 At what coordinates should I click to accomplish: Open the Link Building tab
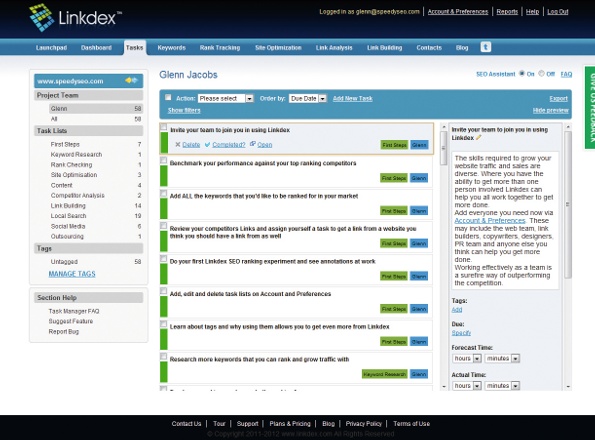coord(384,48)
